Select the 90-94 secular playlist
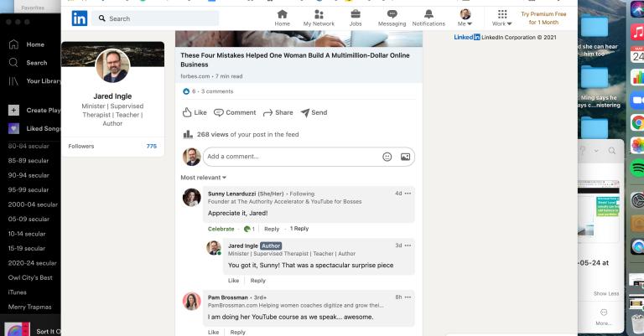Image resolution: width=644 pixels, height=336 pixels. (x=29, y=175)
